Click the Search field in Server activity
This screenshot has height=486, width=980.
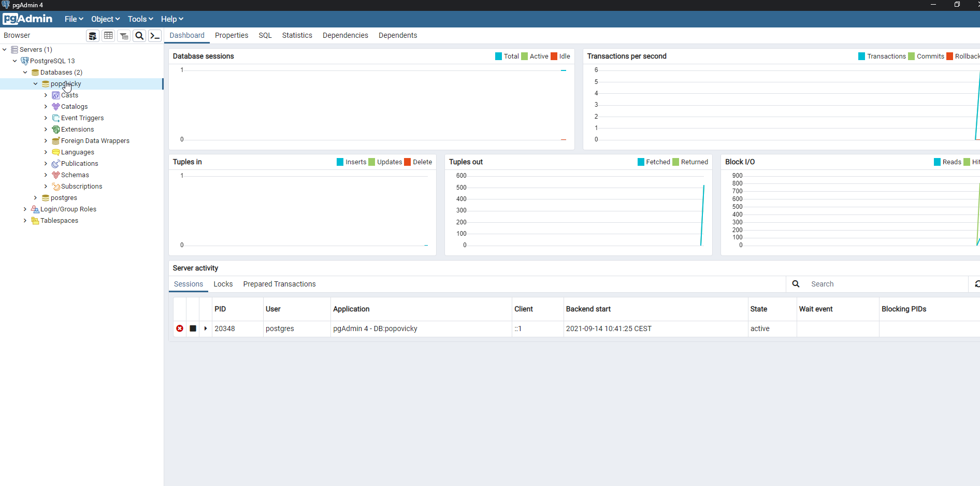coord(887,284)
